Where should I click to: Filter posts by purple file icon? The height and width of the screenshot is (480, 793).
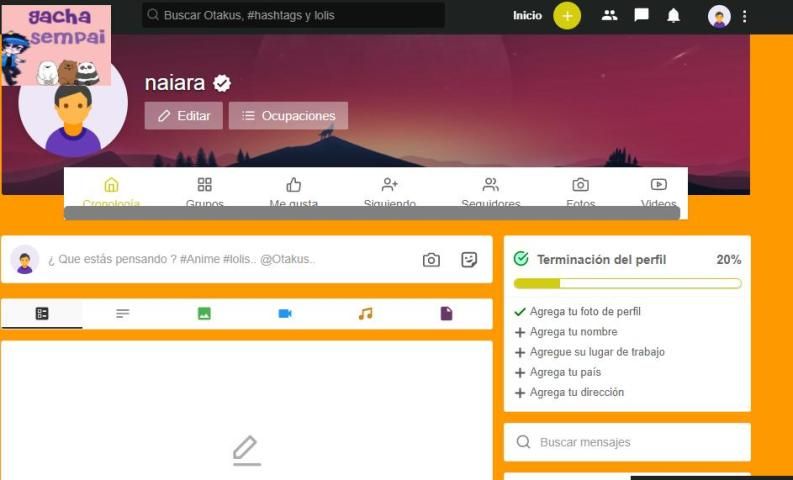[x=446, y=314]
